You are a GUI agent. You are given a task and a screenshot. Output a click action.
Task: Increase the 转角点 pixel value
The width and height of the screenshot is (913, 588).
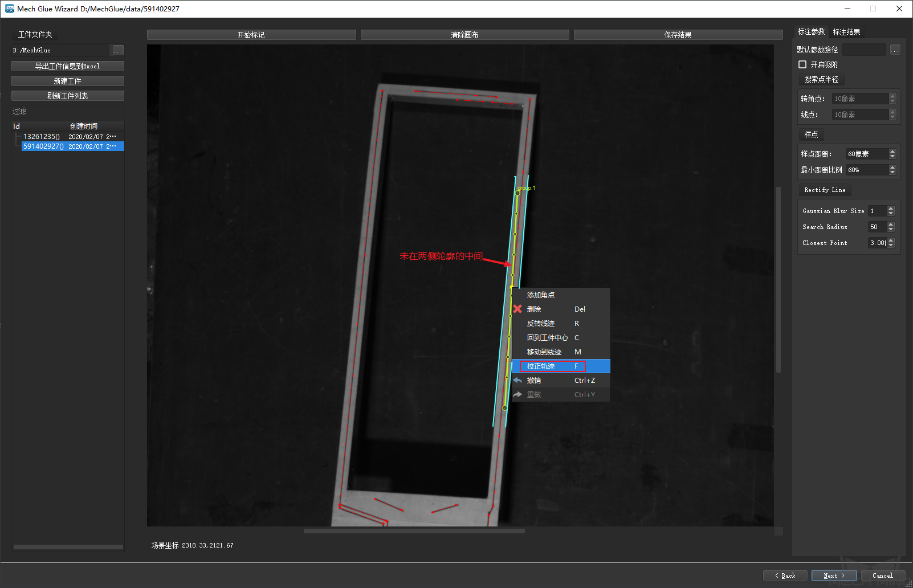tap(892, 96)
